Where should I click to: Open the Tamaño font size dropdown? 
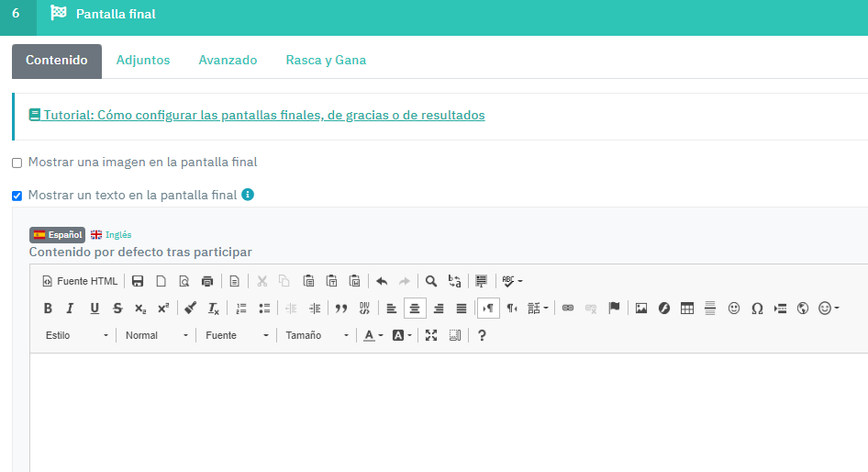click(x=316, y=335)
